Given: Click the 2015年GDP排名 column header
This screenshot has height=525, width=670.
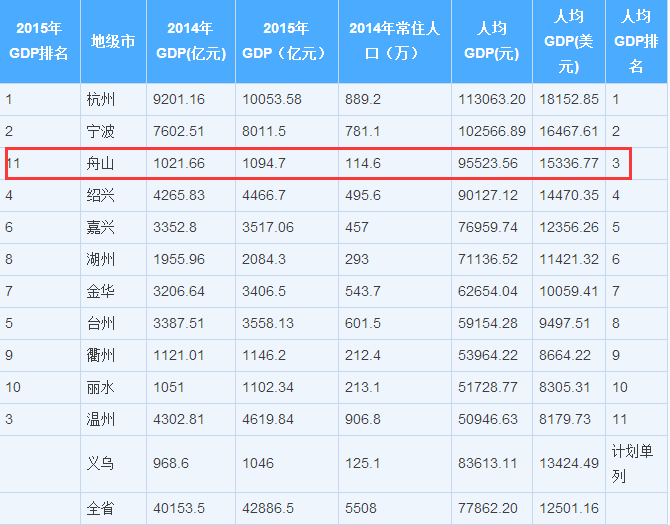Looking at the screenshot, I should point(39,41).
